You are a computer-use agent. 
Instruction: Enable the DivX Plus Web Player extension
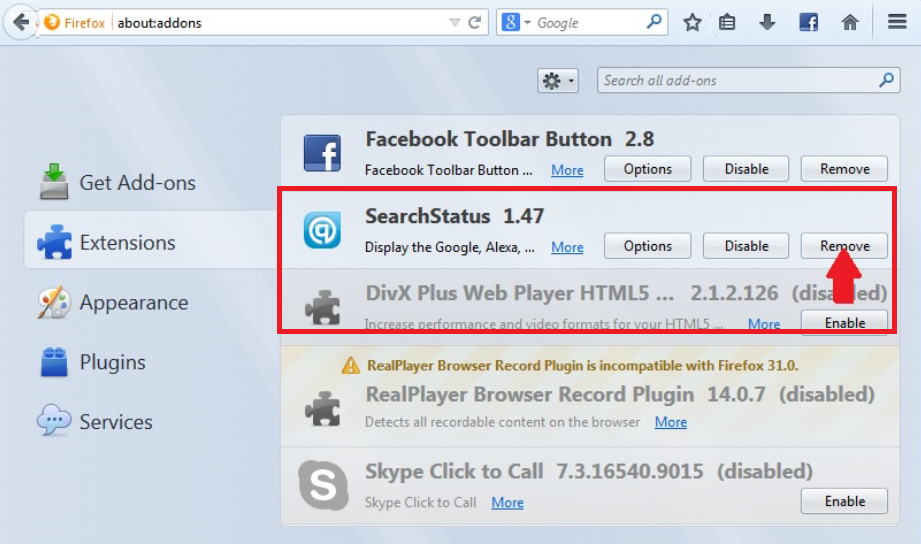click(x=844, y=323)
